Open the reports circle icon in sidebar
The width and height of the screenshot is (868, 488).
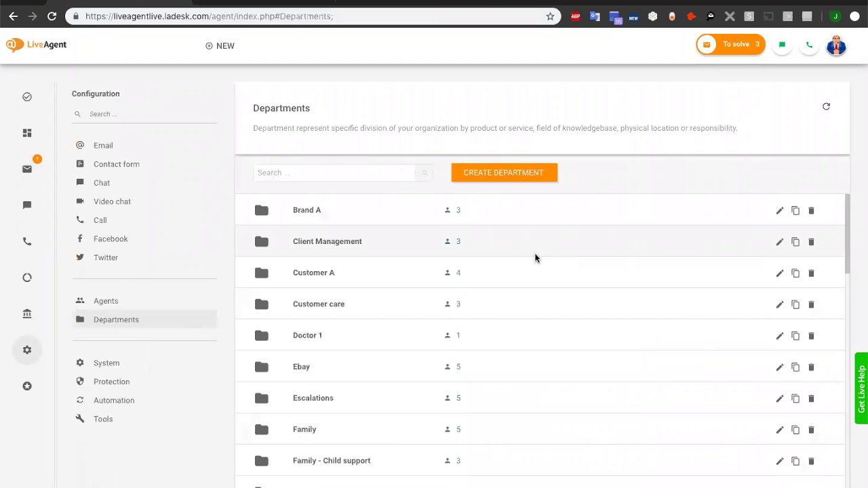click(x=27, y=277)
